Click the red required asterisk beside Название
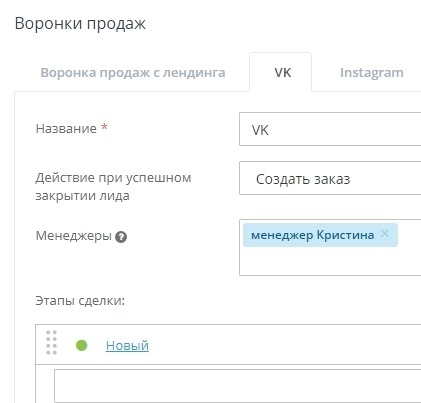 pyautogui.click(x=104, y=127)
